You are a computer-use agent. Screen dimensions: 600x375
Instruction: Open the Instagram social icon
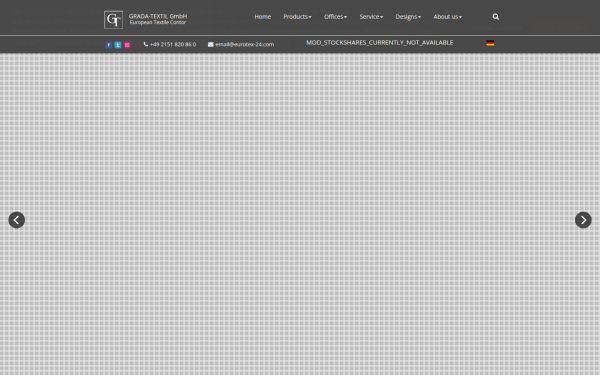[x=127, y=45]
